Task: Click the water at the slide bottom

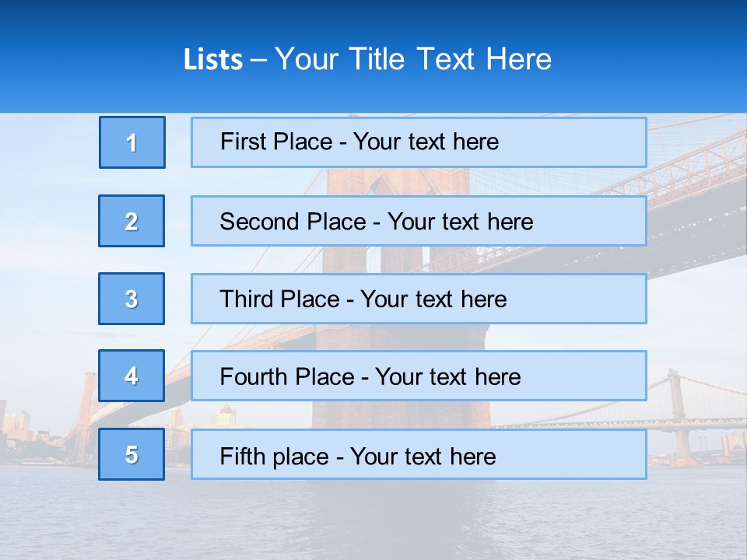Action: 373,521
